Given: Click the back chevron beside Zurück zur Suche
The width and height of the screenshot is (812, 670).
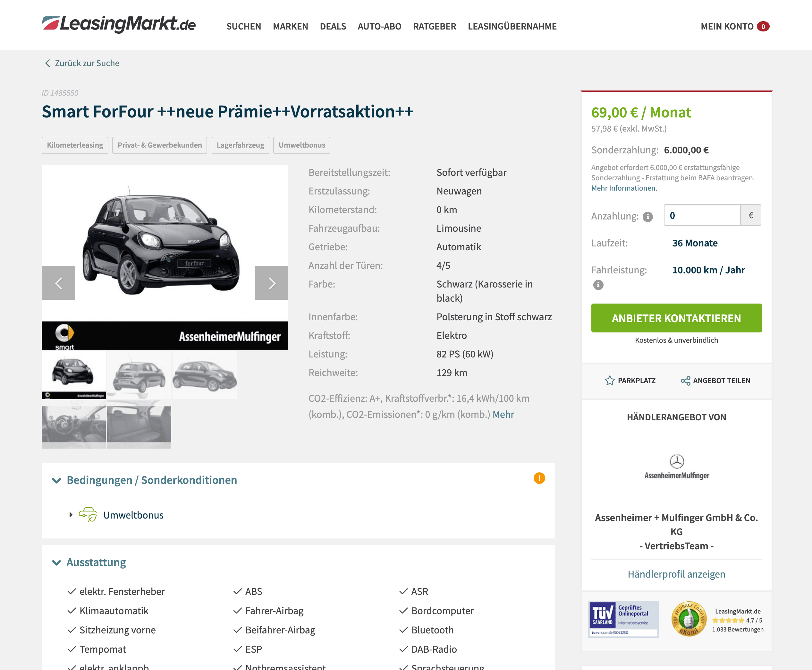Looking at the screenshot, I should 47,63.
